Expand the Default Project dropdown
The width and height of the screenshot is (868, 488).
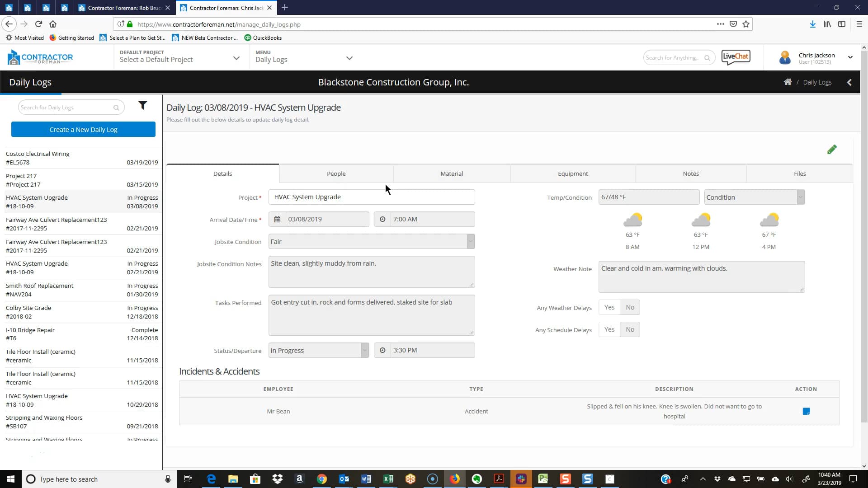(236, 58)
